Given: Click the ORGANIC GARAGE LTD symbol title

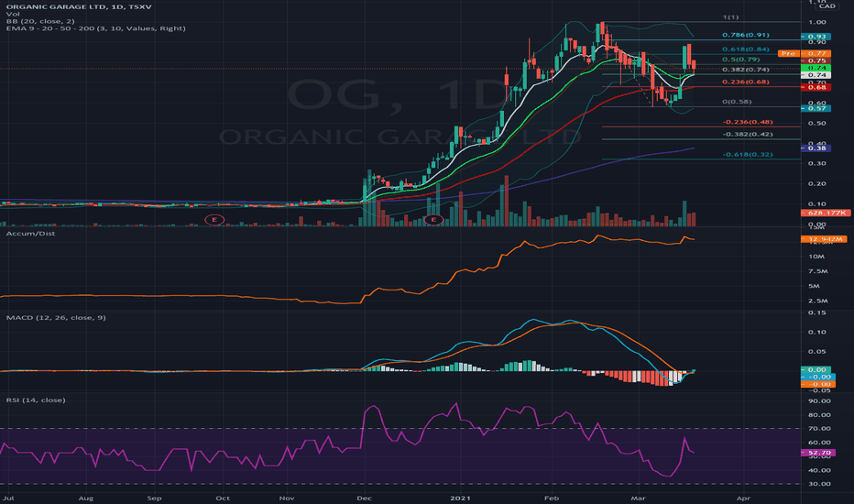Looking at the screenshot, I should (79, 6).
